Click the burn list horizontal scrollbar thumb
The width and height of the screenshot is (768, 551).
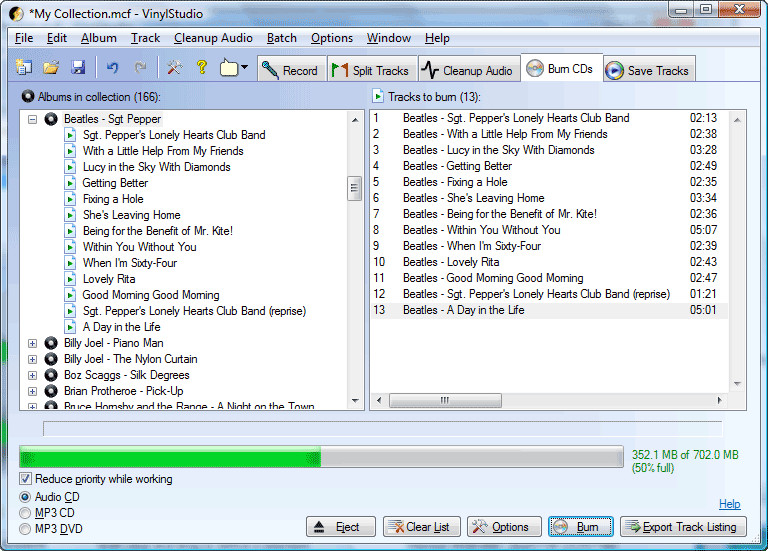pos(445,400)
